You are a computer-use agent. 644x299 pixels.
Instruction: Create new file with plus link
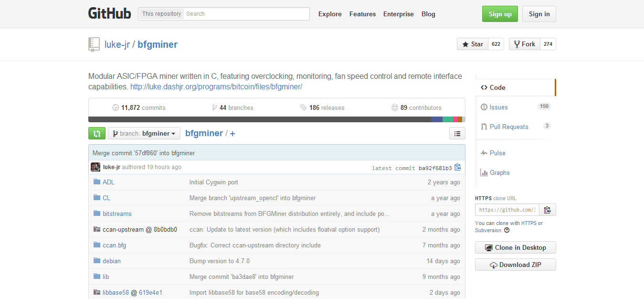pos(232,133)
